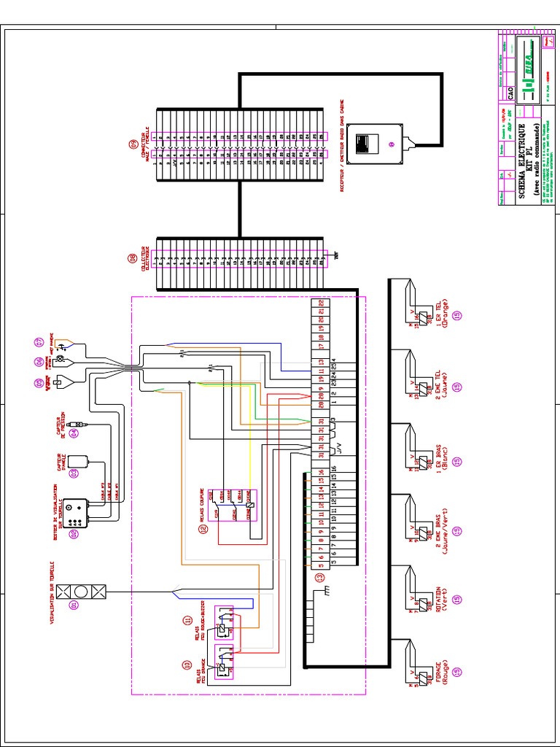Click the circled 06 reference marker

[39, 362]
